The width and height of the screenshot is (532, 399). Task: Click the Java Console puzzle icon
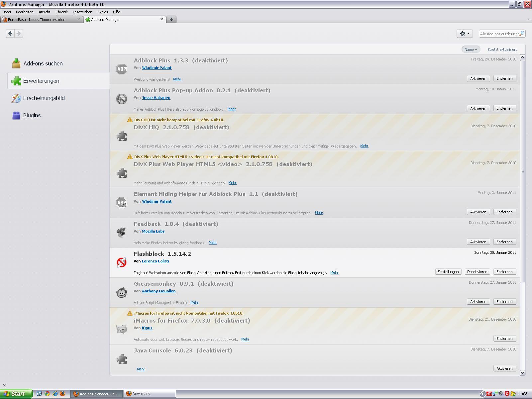(122, 359)
